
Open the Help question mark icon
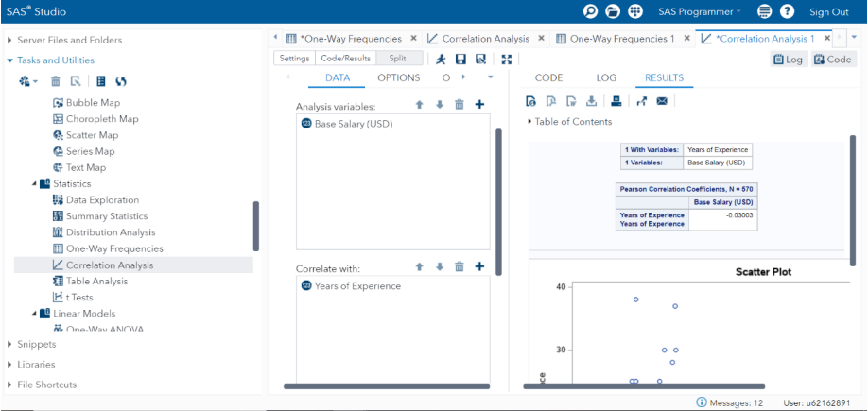[x=788, y=11]
